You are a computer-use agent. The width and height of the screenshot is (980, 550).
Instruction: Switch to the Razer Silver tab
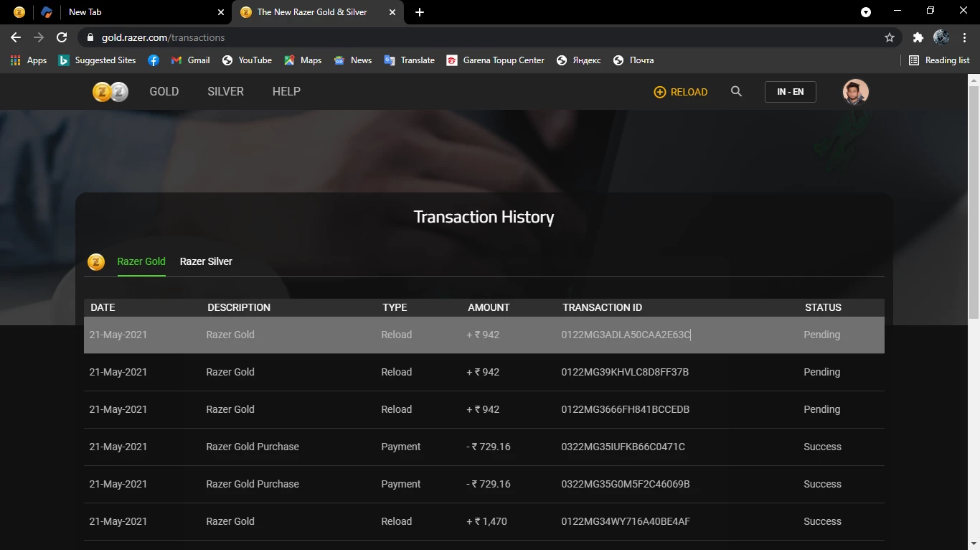(x=206, y=261)
